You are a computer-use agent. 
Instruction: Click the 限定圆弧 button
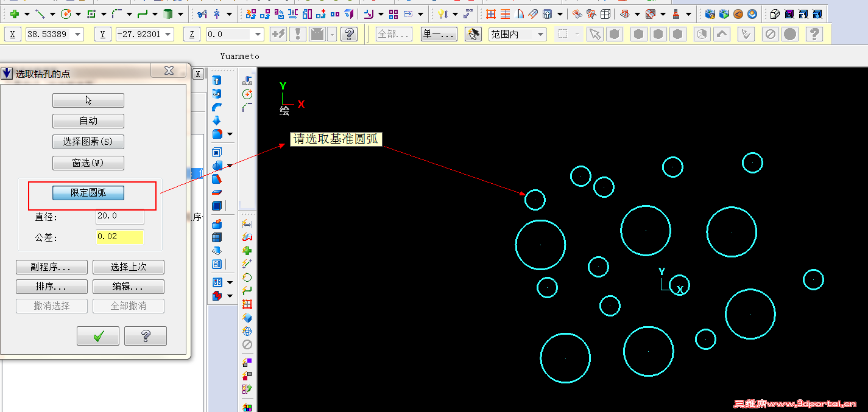(88, 193)
